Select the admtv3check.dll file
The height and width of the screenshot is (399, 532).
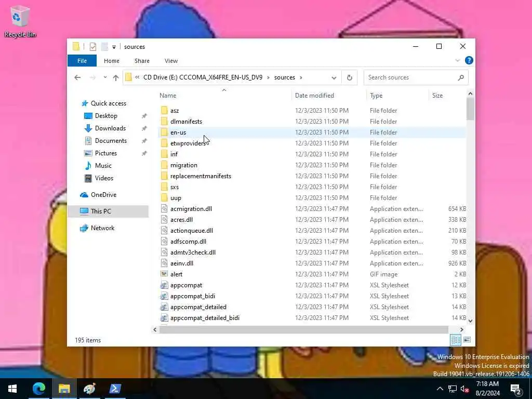click(x=193, y=252)
